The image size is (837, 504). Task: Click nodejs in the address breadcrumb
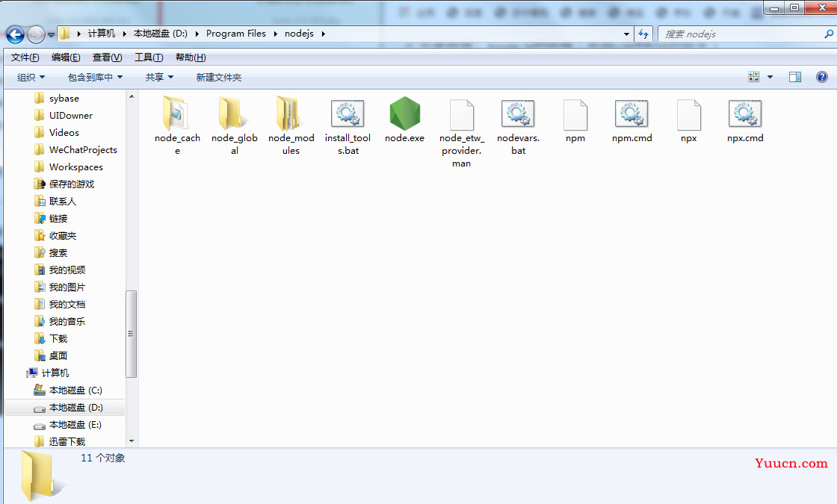click(x=299, y=34)
